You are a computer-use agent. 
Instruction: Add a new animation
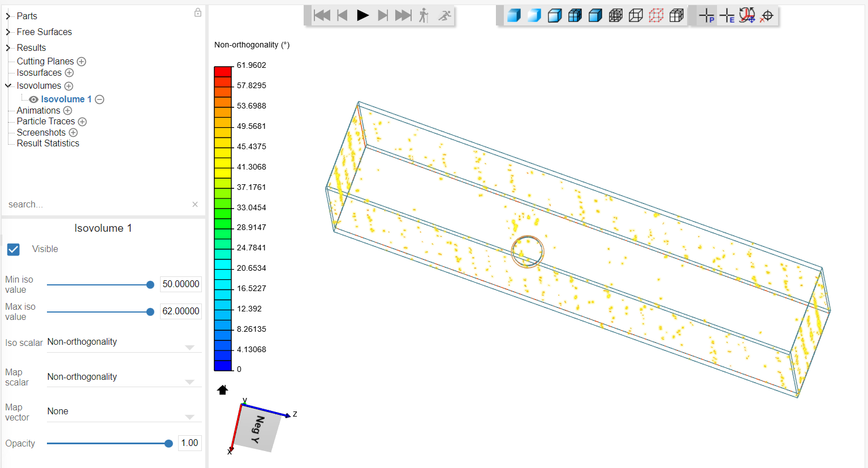[67, 111]
